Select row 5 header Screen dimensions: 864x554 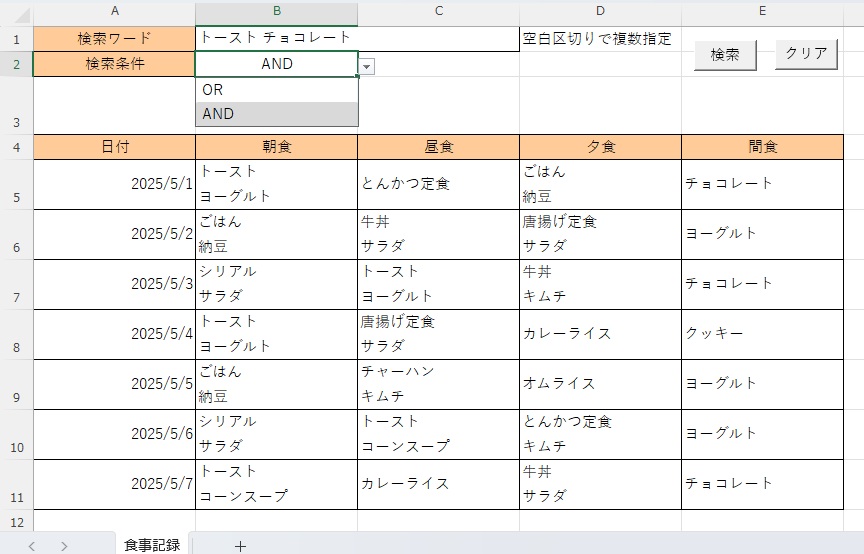[17, 185]
